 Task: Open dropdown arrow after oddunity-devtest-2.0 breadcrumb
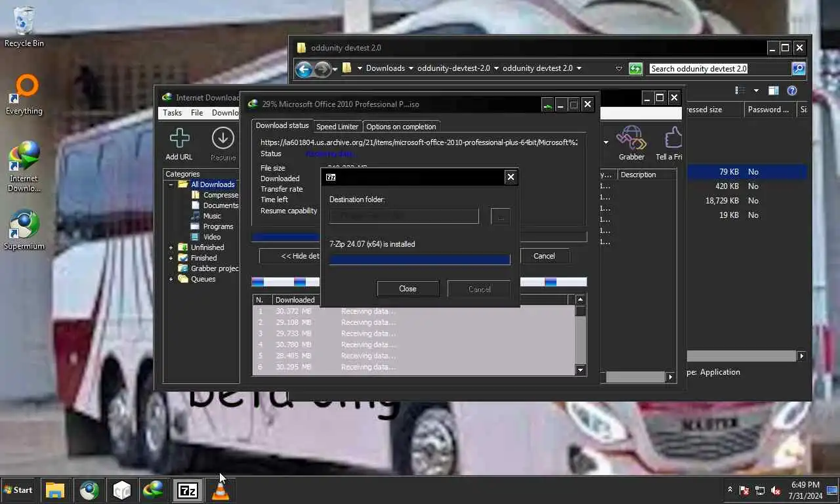pyautogui.click(x=496, y=68)
